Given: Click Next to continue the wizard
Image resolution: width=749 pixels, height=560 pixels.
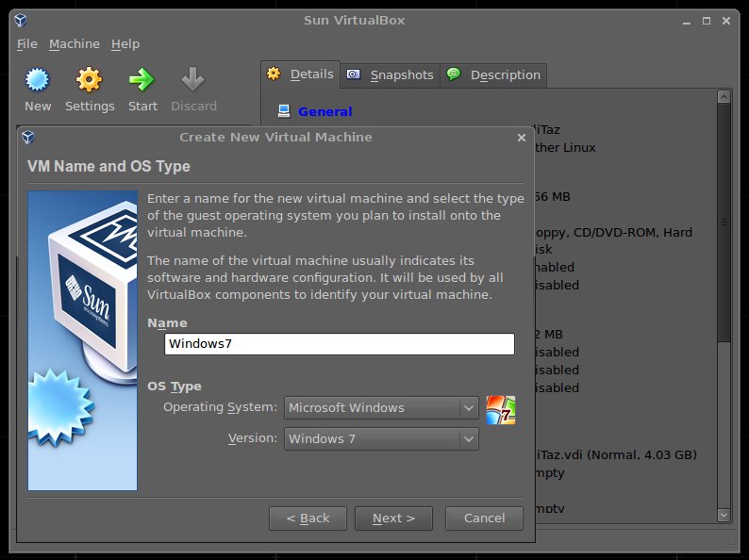Looking at the screenshot, I should (394, 519).
